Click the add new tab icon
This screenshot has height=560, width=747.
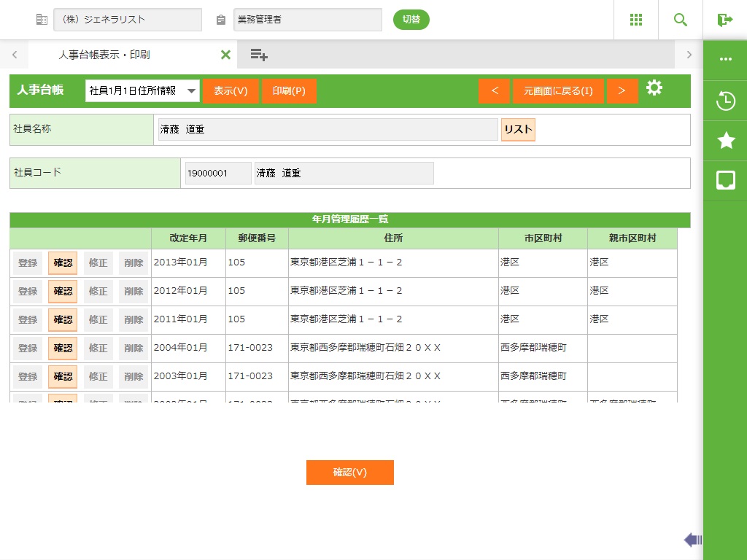point(259,55)
